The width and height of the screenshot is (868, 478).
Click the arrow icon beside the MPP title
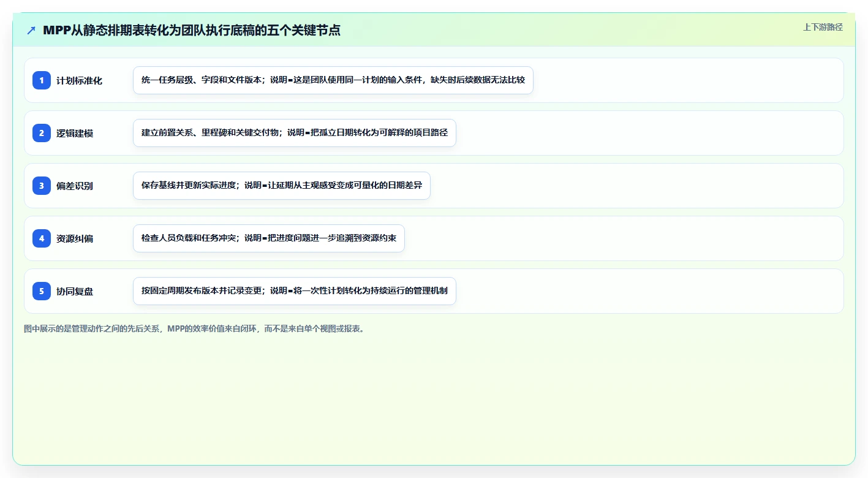pos(31,31)
